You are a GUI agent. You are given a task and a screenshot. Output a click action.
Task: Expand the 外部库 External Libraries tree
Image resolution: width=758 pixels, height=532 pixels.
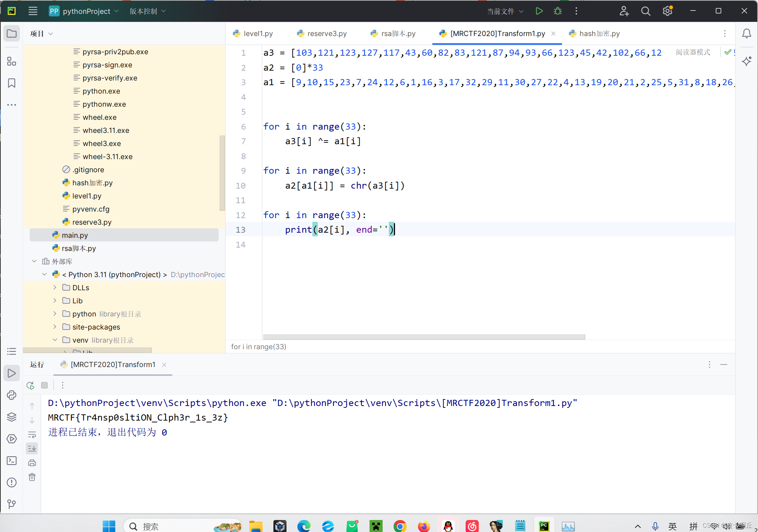click(x=36, y=261)
